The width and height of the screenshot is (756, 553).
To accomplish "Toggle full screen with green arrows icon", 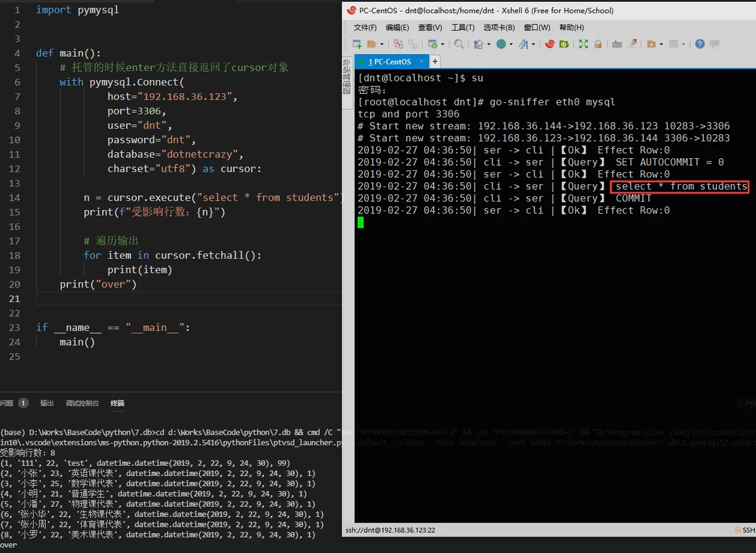I will [x=583, y=44].
